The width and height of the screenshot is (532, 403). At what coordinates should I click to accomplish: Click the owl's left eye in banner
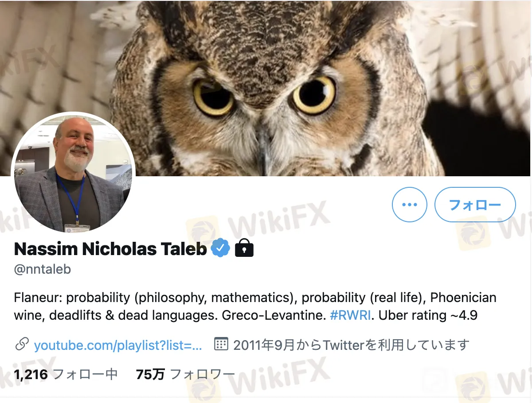coord(213,97)
